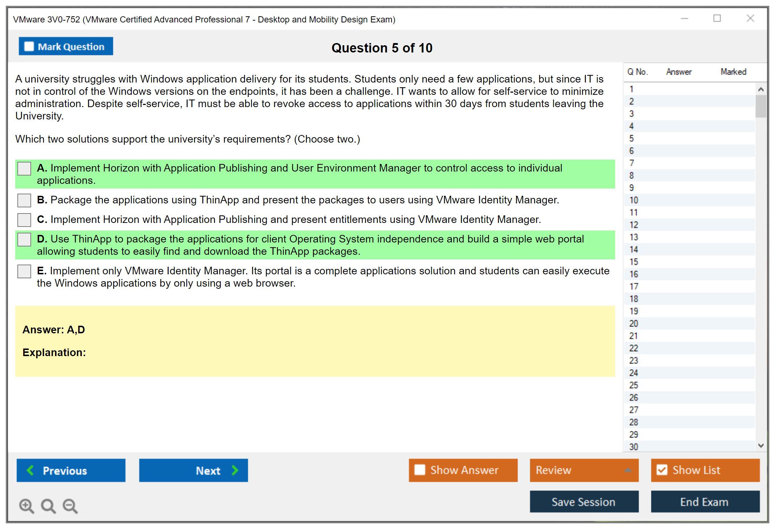Click the question list scrollbar thumb
The width and height of the screenshot is (778, 532).
[x=761, y=106]
